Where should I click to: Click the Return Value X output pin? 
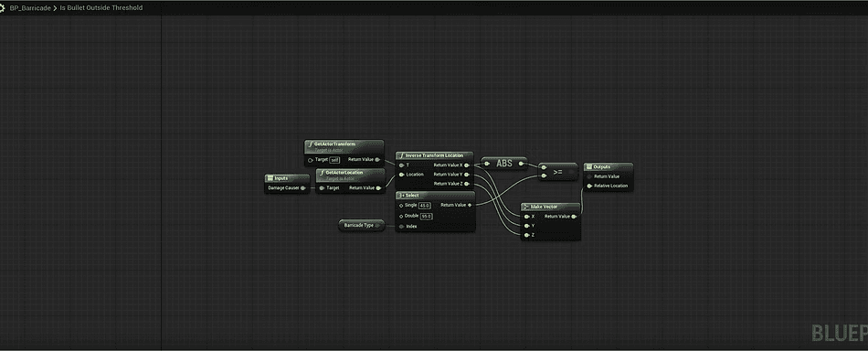coord(467,165)
